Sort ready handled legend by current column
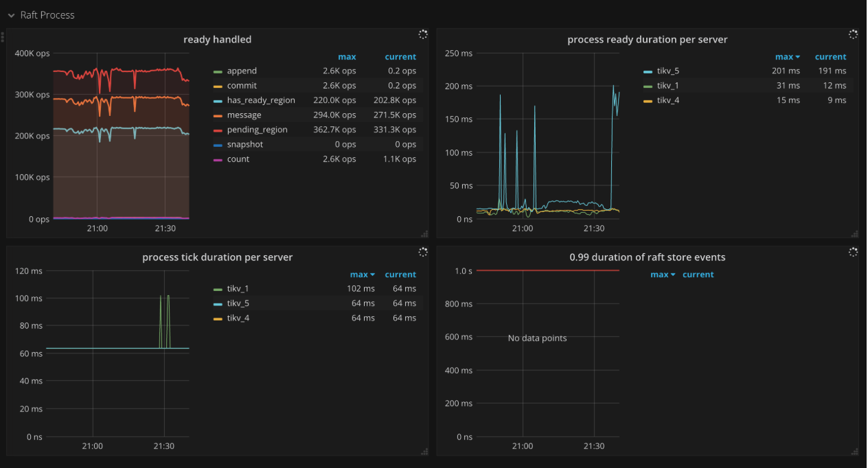 click(400, 57)
